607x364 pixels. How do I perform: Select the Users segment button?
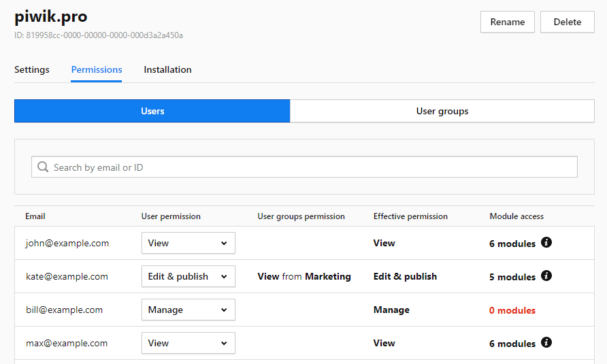tap(152, 111)
